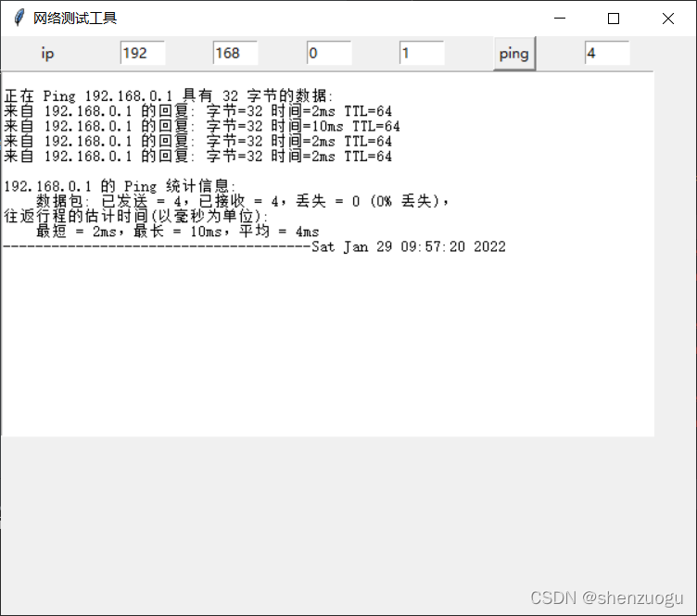Click the ping button
This screenshot has height=616, width=697.
point(514,54)
